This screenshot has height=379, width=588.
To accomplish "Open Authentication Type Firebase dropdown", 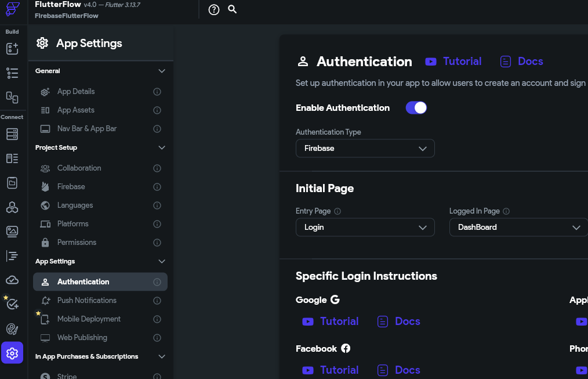I will pyautogui.click(x=365, y=148).
